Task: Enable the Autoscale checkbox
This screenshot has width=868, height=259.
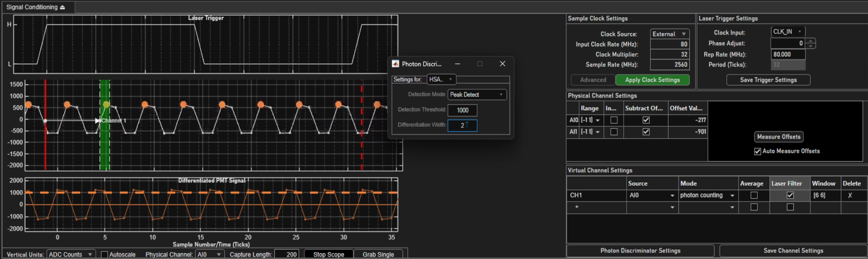Action: 104,255
